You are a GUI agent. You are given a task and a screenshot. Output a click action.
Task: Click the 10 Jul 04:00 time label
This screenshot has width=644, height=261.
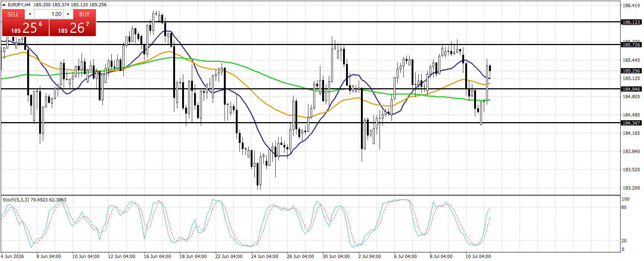click(x=478, y=257)
